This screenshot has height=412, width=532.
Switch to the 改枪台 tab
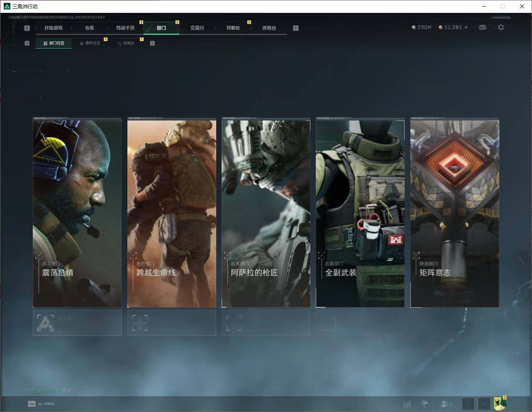(x=269, y=28)
